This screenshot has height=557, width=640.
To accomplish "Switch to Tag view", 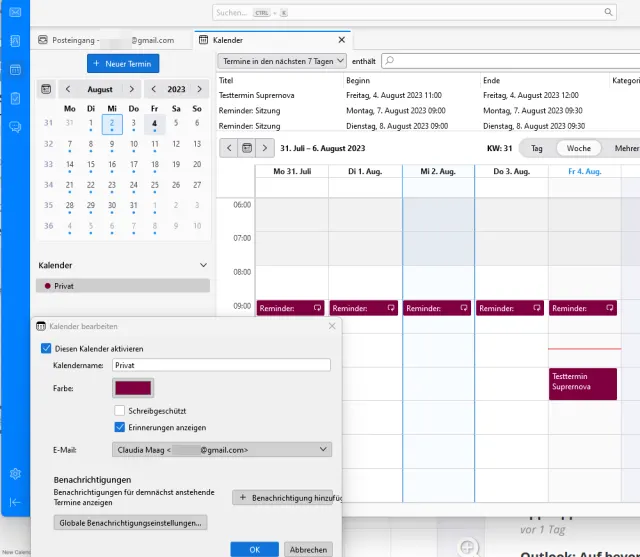I will click(x=537, y=148).
